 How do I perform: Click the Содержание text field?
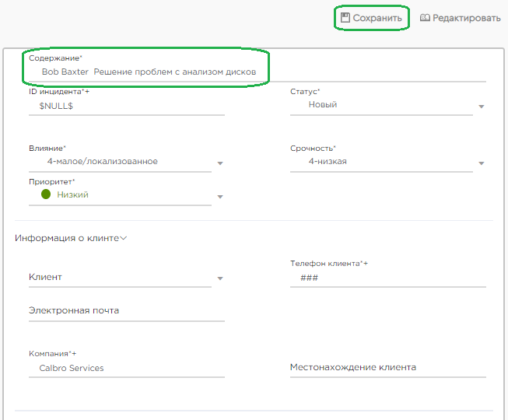(258, 72)
